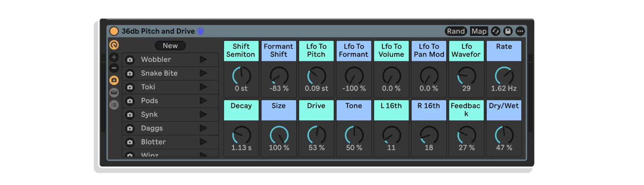Overwrite Synk variation with camera icon

130,115
